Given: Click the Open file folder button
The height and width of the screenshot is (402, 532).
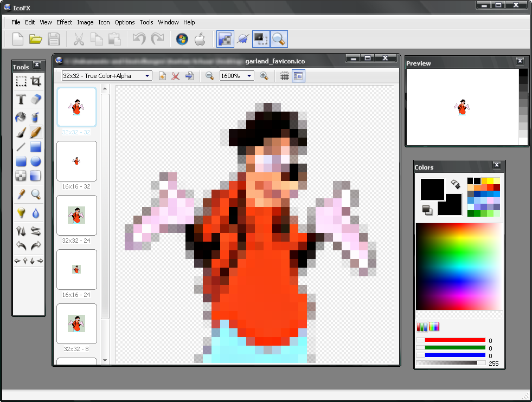Looking at the screenshot, I should (x=36, y=39).
